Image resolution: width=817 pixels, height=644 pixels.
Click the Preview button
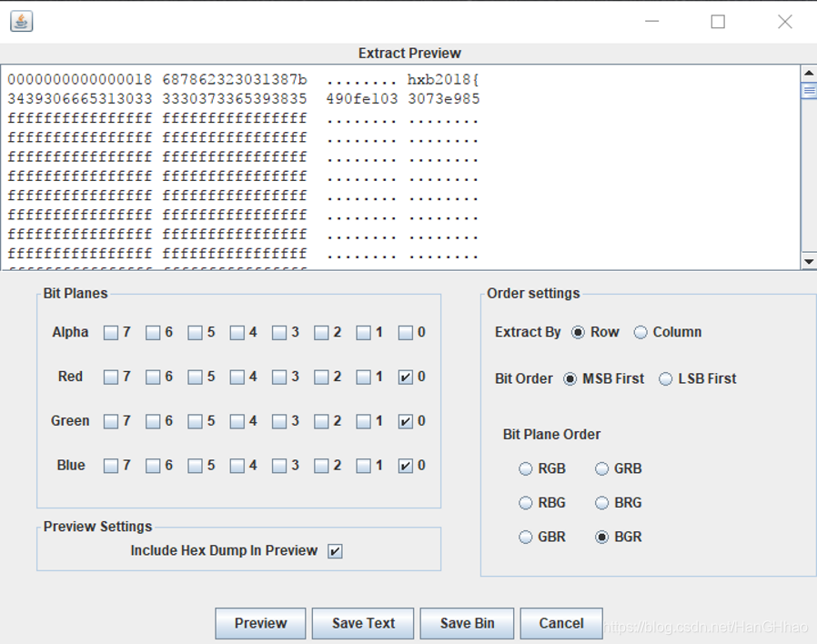click(x=260, y=623)
